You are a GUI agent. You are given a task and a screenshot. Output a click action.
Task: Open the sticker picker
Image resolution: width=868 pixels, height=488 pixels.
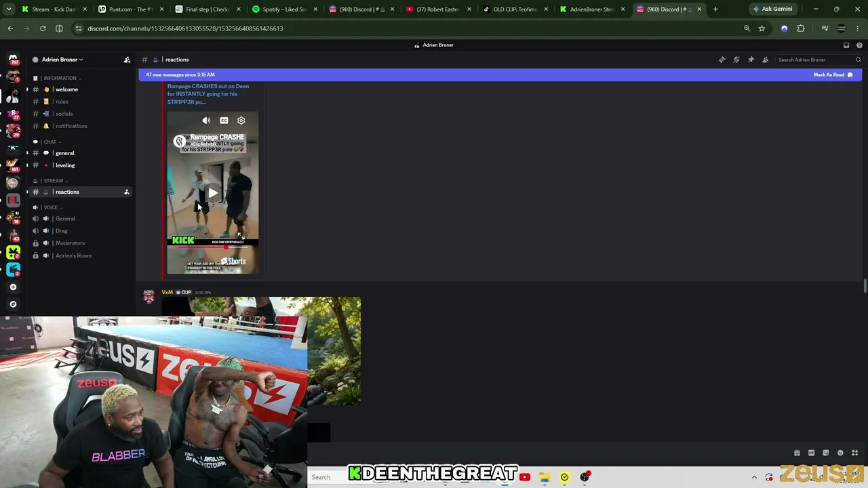click(826, 453)
